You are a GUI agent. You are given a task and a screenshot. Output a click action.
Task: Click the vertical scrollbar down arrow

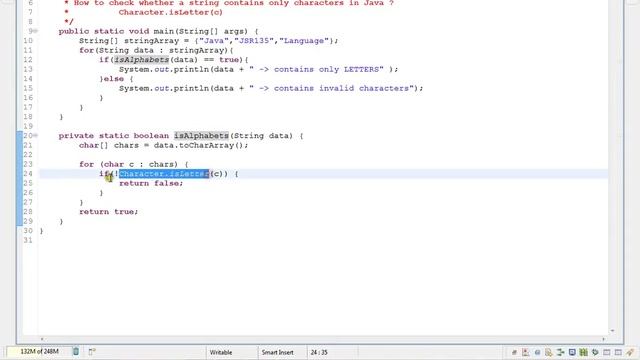[x=612, y=331]
